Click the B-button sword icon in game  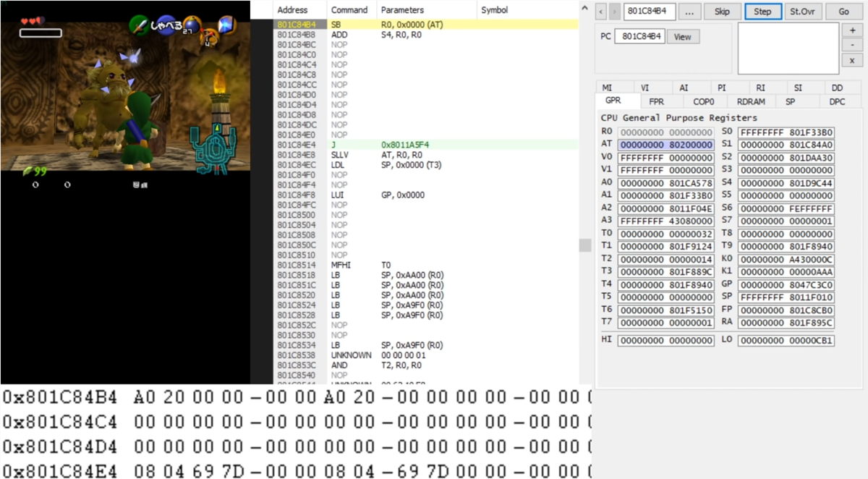pos(139,25)
